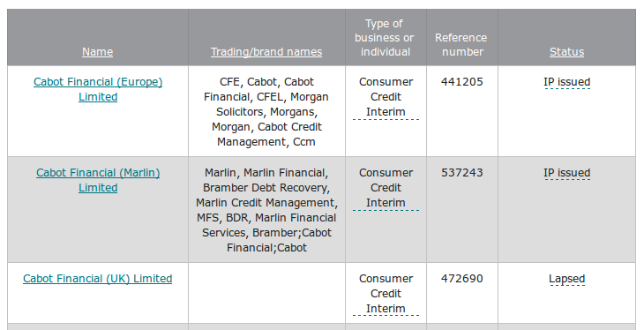Click the CFE, Cabot trading names cell
This screenshot has height=330, width=644.
pyautogui.click(x=266, y=111)
